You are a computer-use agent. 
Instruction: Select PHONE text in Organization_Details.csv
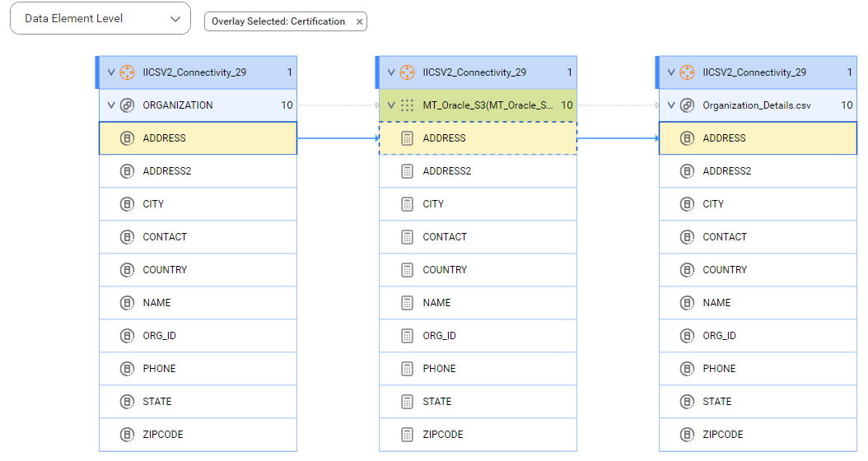(x=720, y=369)
